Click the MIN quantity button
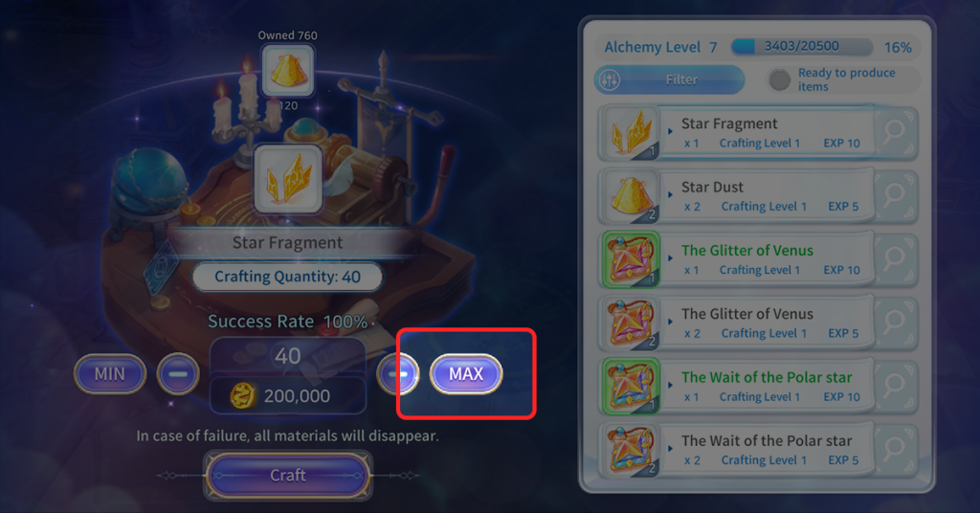980x513 pixels. (110, 373)
